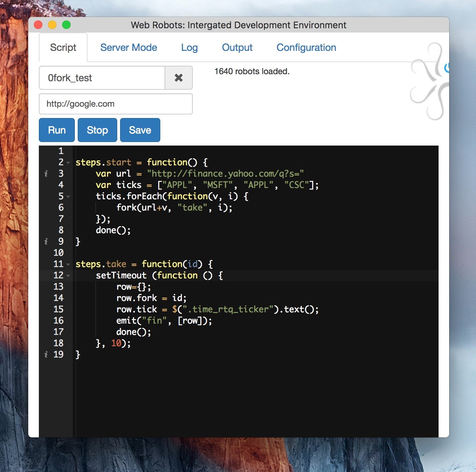Screen dimensions: 476x472
Task: Click line number 10 in the gutter
Action: (59, 253)
